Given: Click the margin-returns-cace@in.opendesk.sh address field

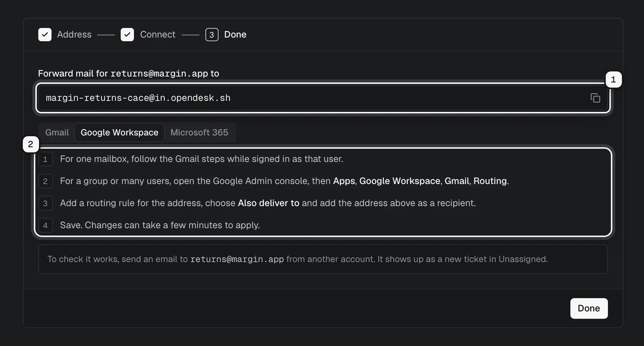Looking at the screenshot, I should coord(323,98).
